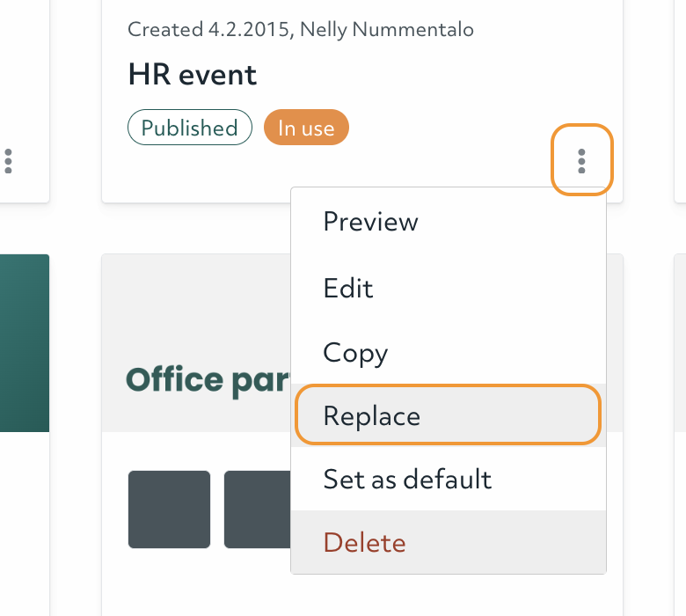The height and width of the screenshot is (616, 686).
Task: Click the partially visible left card's kebab icon
Action: [9, 160]
